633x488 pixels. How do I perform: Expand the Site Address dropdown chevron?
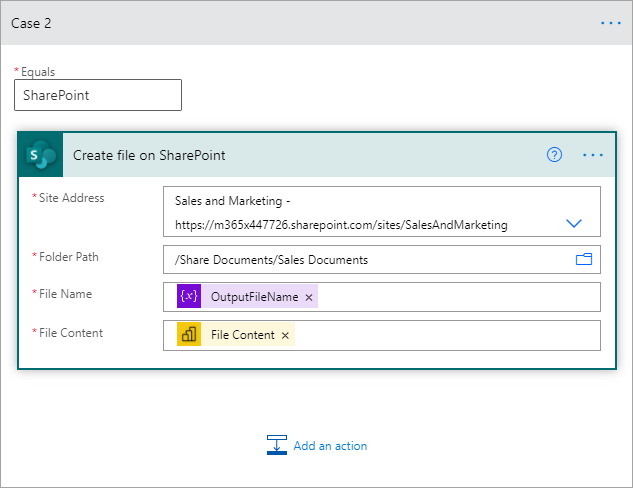coord(574,224)
